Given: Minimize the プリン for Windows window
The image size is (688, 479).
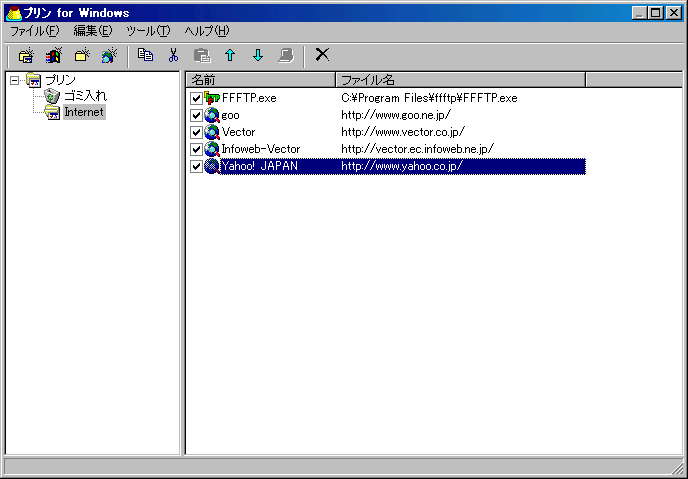Looking at the screenshot, I should click(x=640, y=13).
